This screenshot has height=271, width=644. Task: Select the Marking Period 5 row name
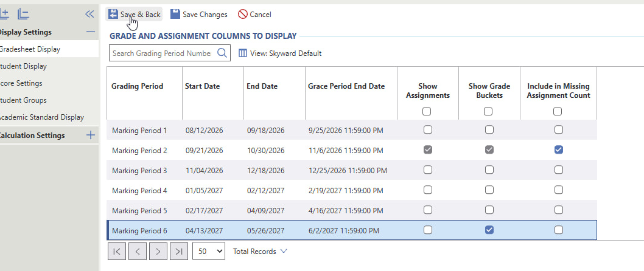click(139, 211)
